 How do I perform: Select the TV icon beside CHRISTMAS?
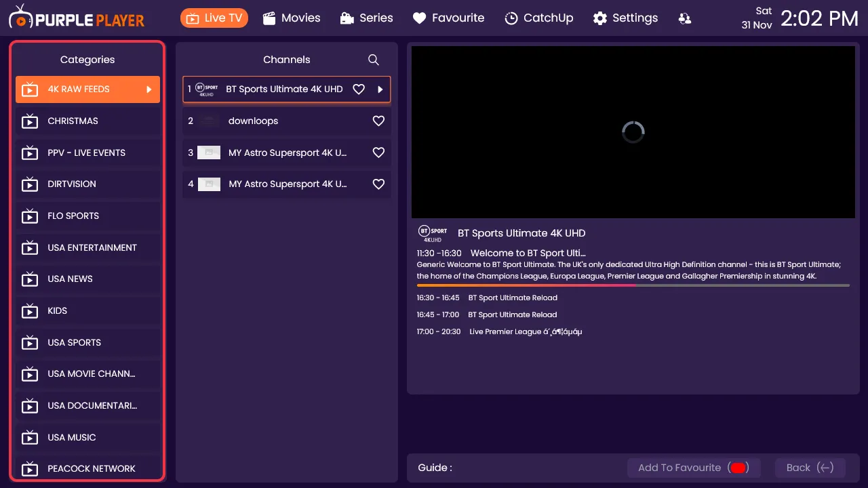(30, 121)
